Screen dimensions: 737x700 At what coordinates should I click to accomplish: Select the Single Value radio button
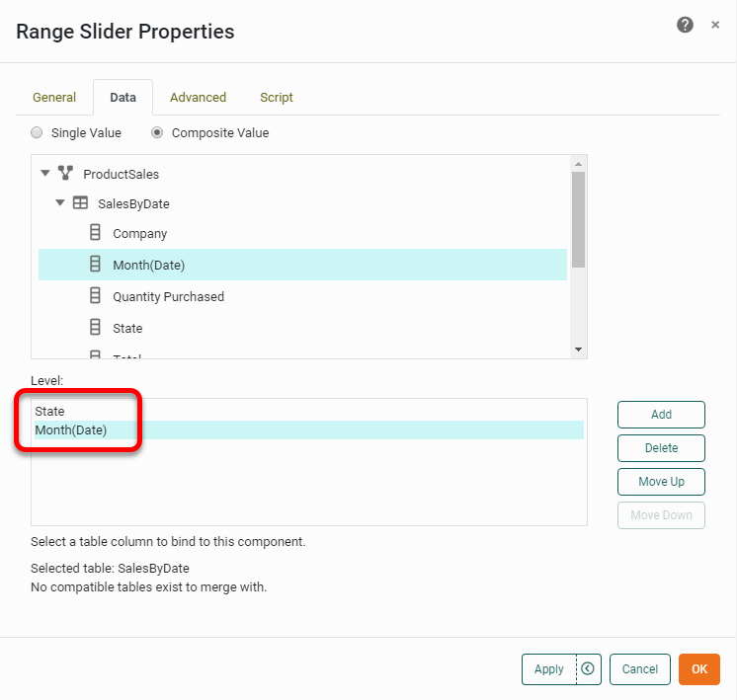(x=38, y=132)
